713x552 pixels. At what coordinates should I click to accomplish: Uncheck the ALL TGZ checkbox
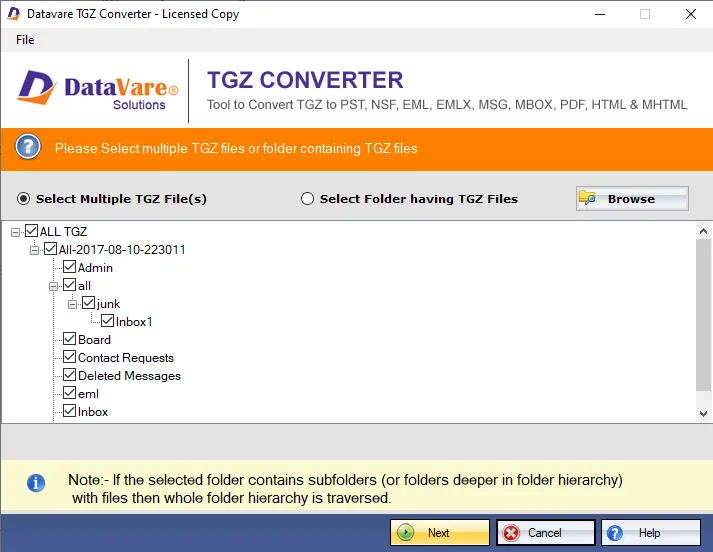coord(31,231)
